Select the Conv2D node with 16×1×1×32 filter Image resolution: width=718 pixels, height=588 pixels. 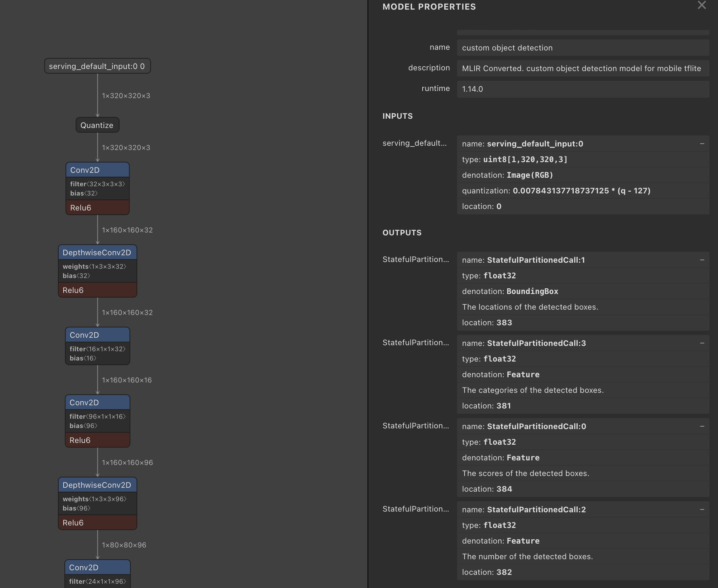tap(97, 335)
